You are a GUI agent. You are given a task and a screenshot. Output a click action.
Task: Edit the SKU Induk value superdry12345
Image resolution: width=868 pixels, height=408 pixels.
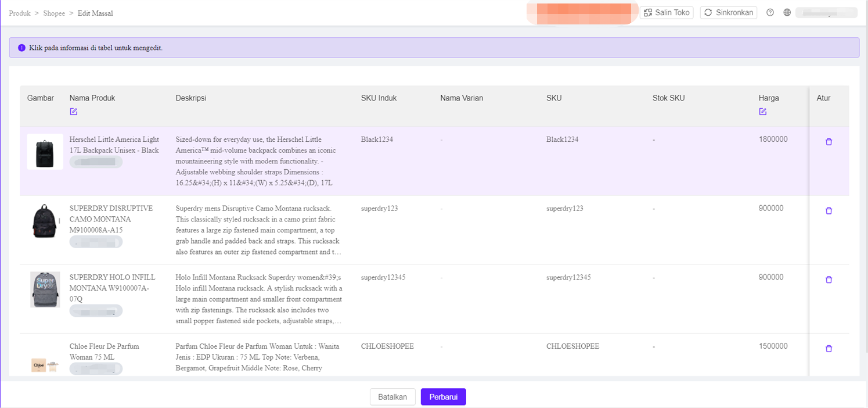point(383,277)
